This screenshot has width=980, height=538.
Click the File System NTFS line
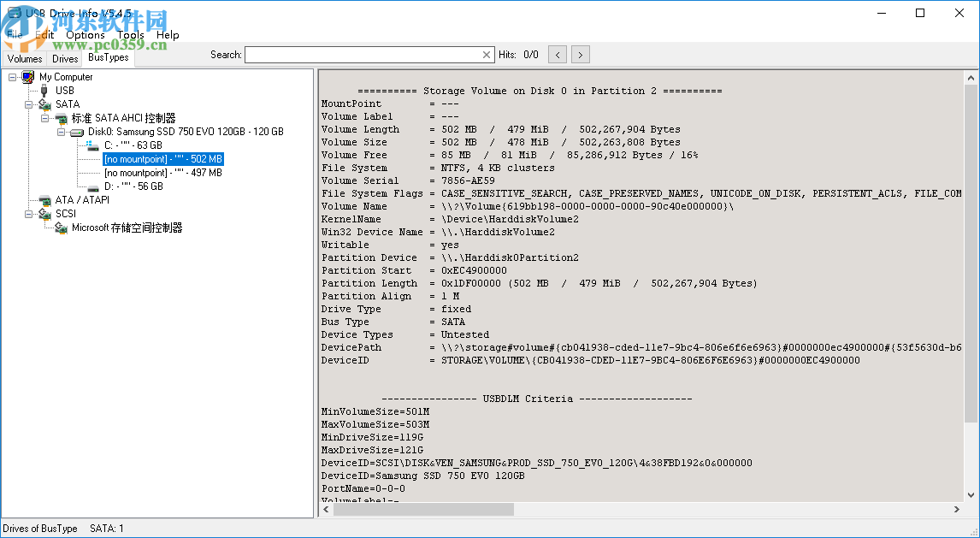pyautogui.click(x=438, y=168)
